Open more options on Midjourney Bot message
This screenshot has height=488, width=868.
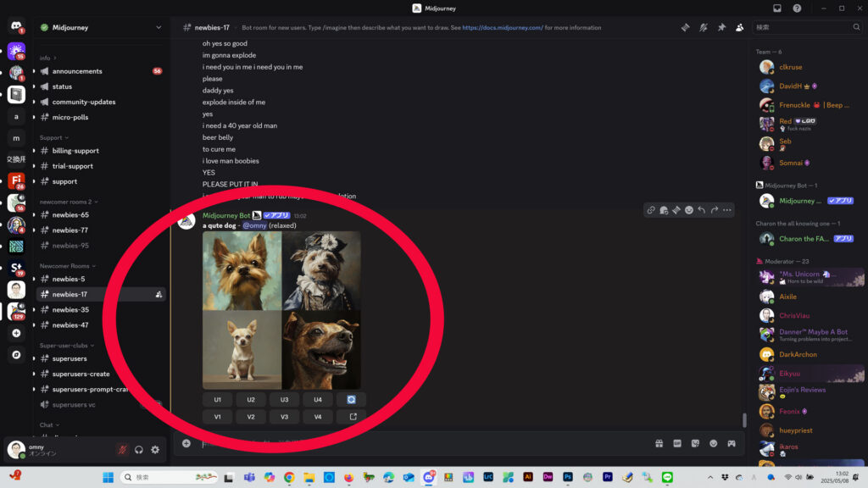tap(726, 210)
